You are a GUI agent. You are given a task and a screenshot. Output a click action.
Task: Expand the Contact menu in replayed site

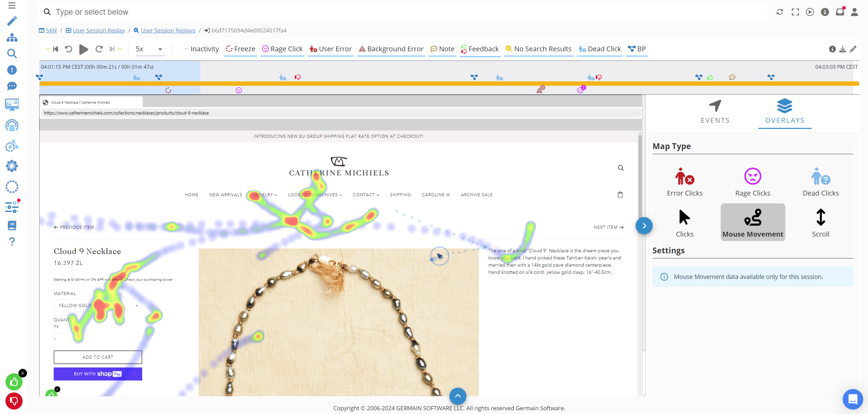(x=366, y=195)
